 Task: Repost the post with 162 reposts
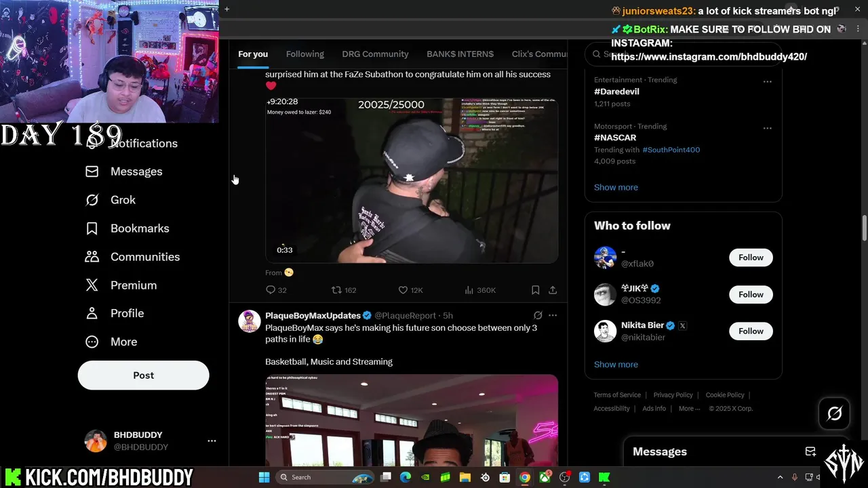pos(343,290)
